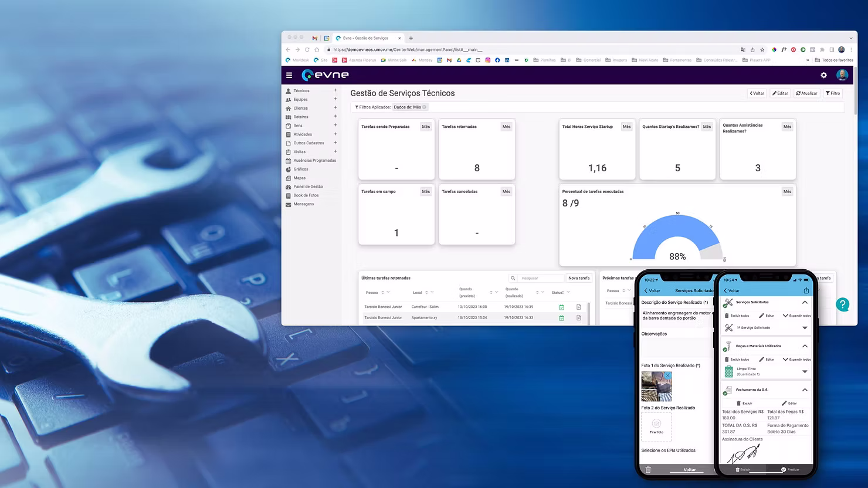Open Painel de Gestão in the sidebar
Viewport: 868px width, 488px height.
tap(308, 187)
